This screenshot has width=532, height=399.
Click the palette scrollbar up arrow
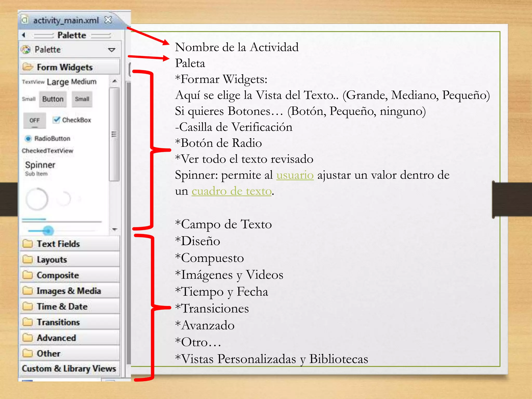114,81
